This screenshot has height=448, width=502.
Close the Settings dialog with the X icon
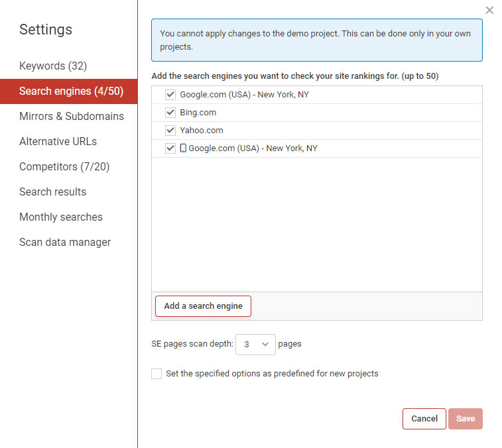click(489, 10)
